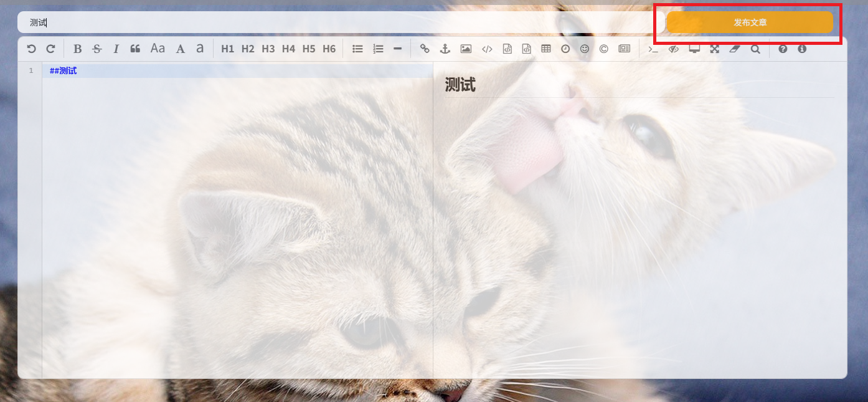Apply strikethrough formatting
This screenshot has height=402, width=868.
coord(97,49)
